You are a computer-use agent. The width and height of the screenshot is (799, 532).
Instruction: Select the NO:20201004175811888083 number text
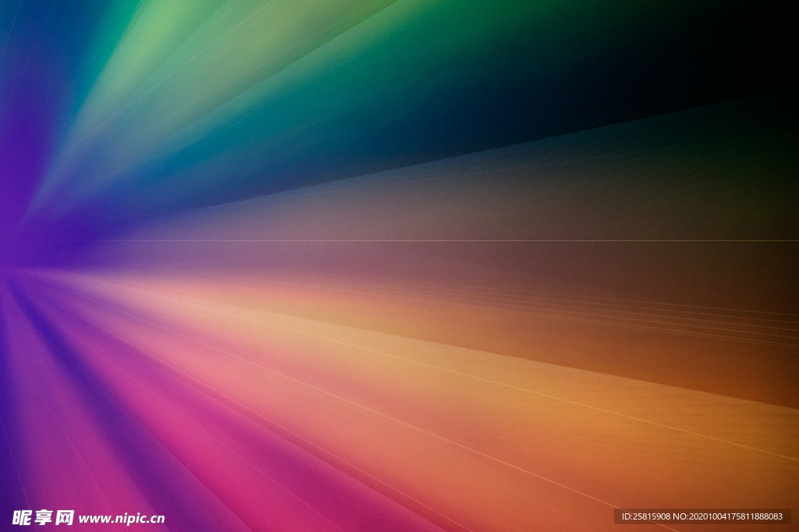731,516
